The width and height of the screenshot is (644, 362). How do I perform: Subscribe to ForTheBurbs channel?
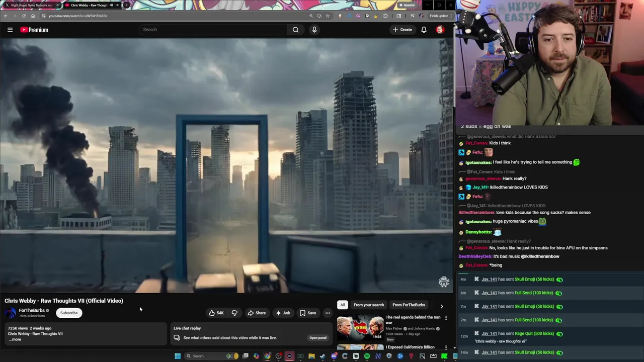tap(69, 313)
